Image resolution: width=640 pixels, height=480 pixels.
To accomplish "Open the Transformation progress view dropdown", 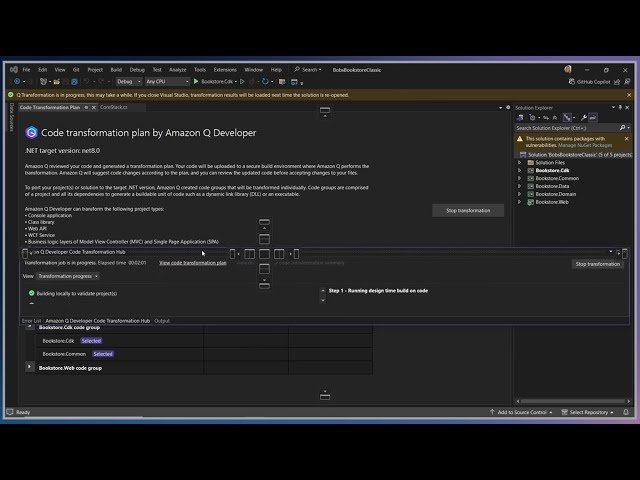I will coord(68,275).
